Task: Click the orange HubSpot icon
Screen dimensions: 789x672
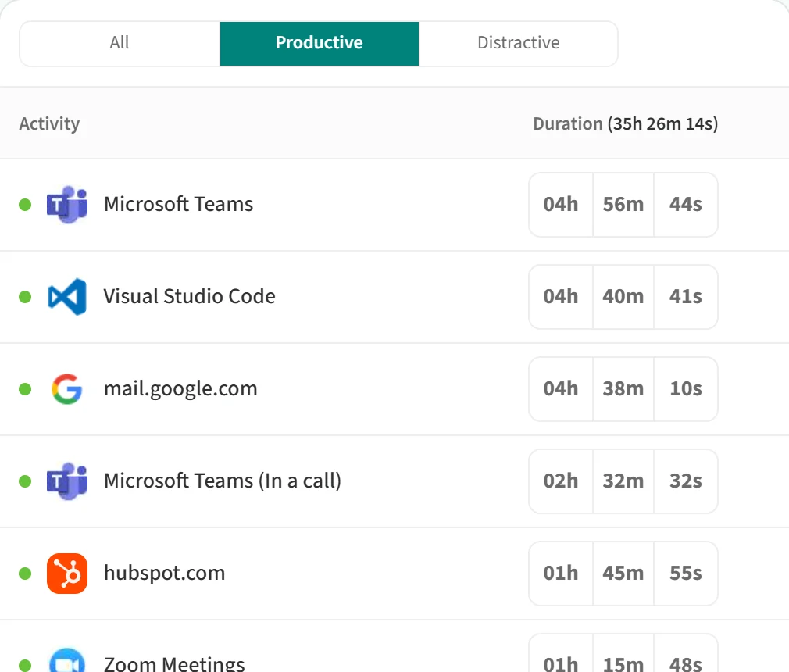Action: point(67,574)
